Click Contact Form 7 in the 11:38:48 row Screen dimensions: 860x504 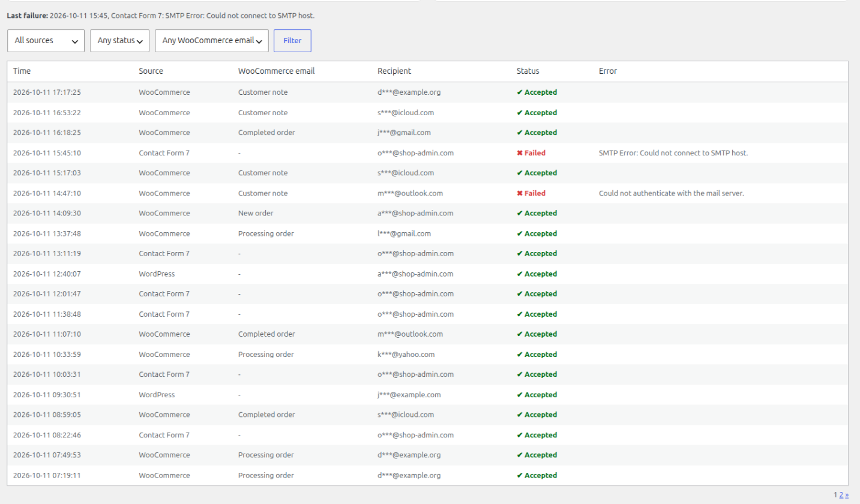point(164,314)
